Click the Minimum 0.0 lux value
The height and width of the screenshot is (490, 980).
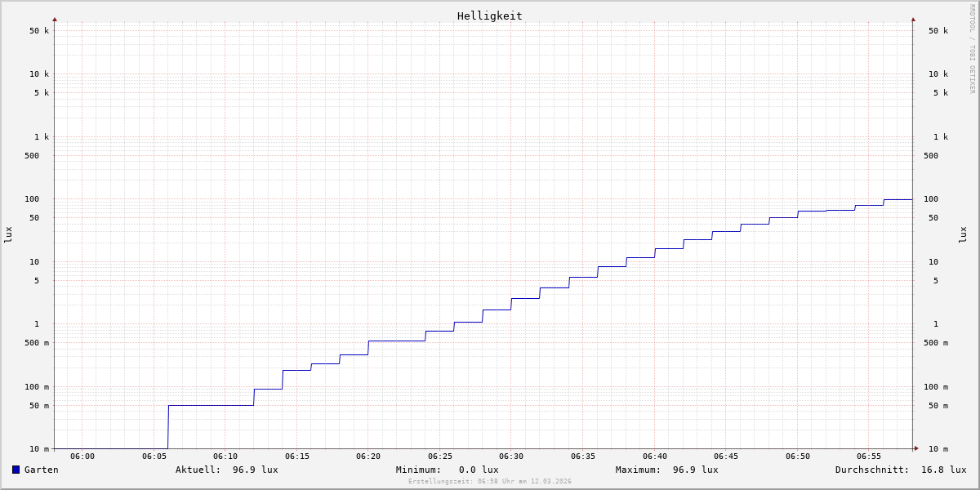478,470
